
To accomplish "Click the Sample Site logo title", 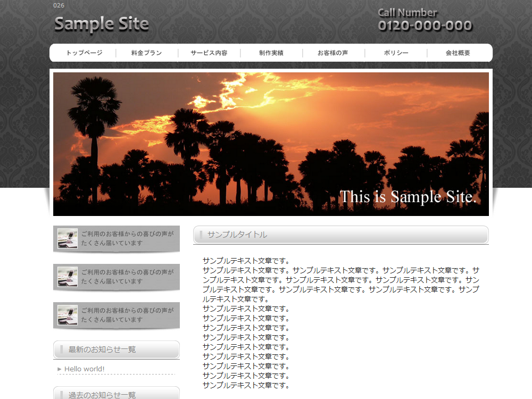I will click(102, 24).
